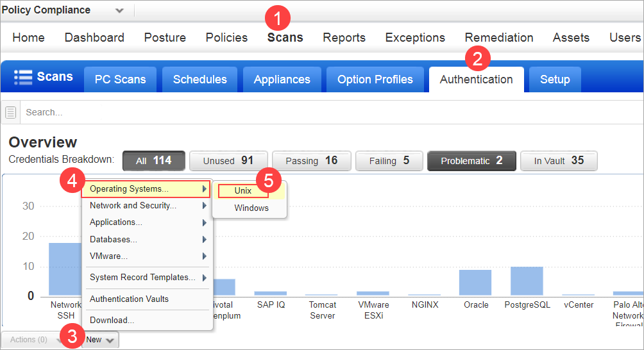
Task: Open the Policy Compliance module dropdown
Action: (x=120, y=10)
